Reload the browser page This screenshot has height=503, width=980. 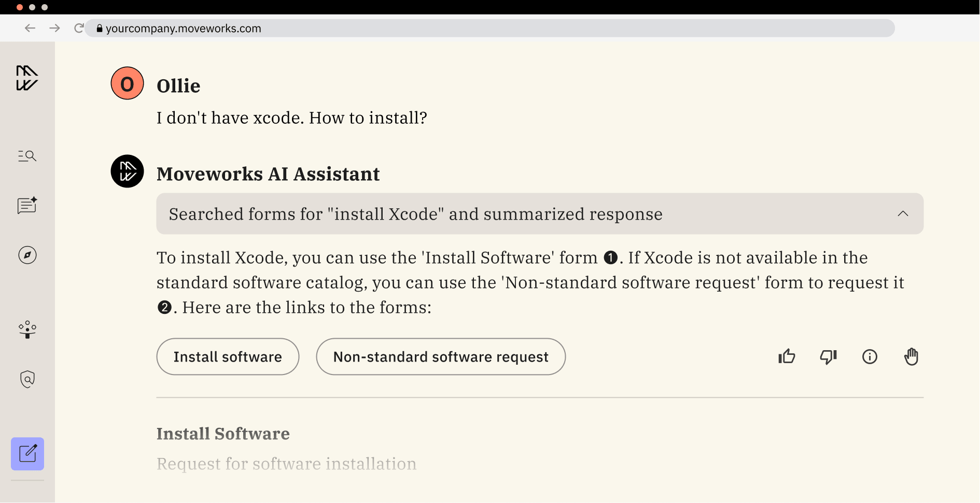click(x=79, y=28)
